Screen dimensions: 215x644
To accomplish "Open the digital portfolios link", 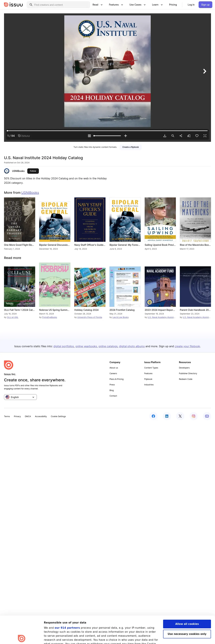I will click(64, 346).
